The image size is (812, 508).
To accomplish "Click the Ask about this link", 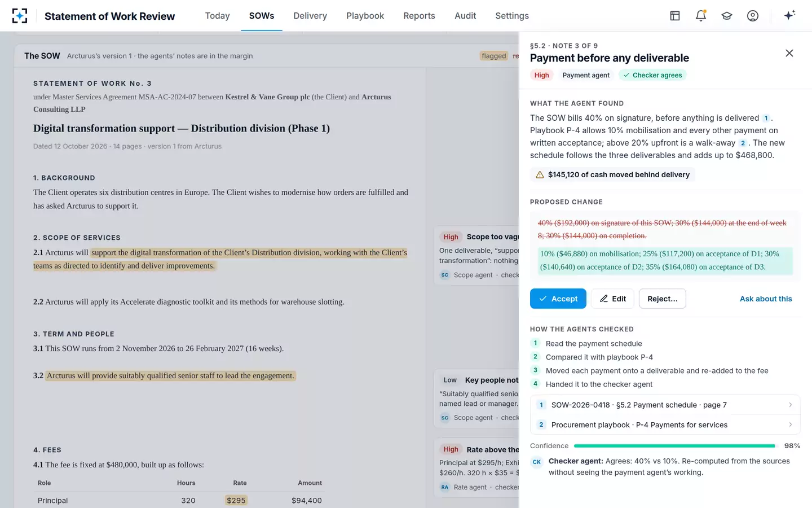I will coord(766,299).
